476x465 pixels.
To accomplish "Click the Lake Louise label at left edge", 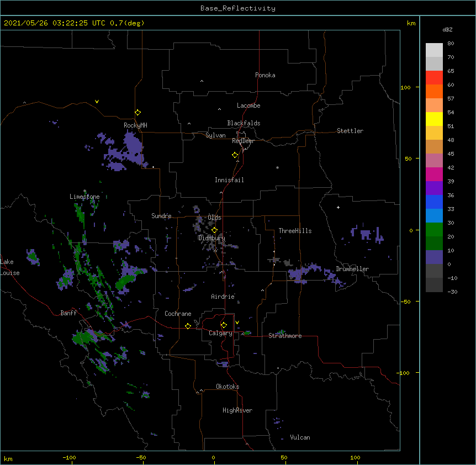I will click(10, 267).
